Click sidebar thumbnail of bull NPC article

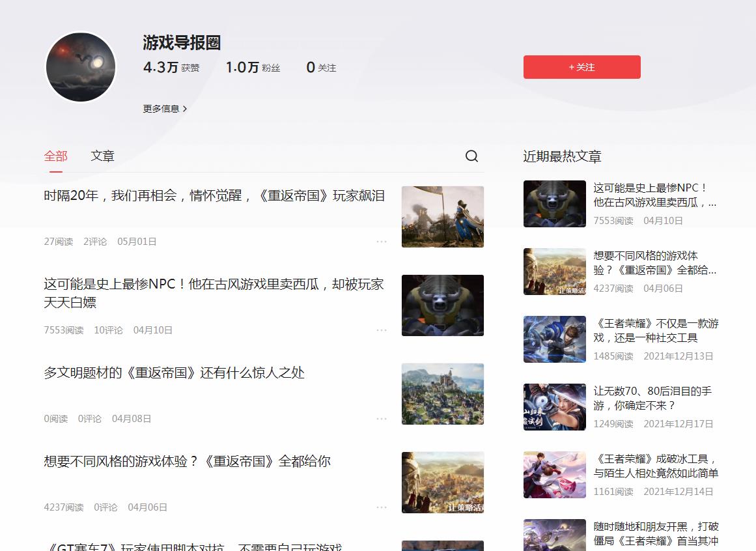[555, 204]
